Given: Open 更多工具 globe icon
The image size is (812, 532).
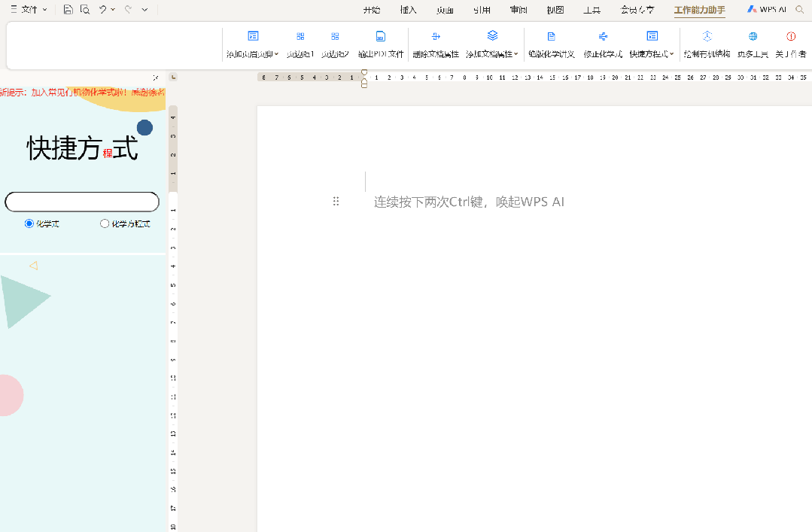Looking at the screenshot, I should click(753, 37).
